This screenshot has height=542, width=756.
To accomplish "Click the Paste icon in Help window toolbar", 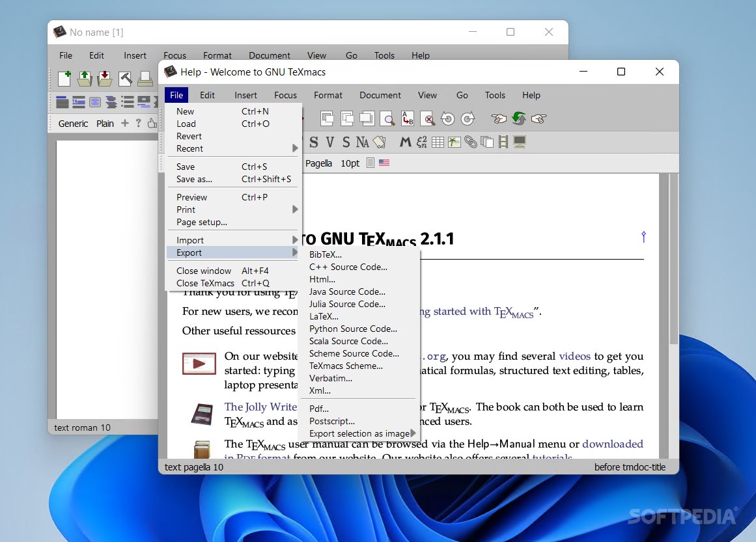I will [x=367, y=118].
